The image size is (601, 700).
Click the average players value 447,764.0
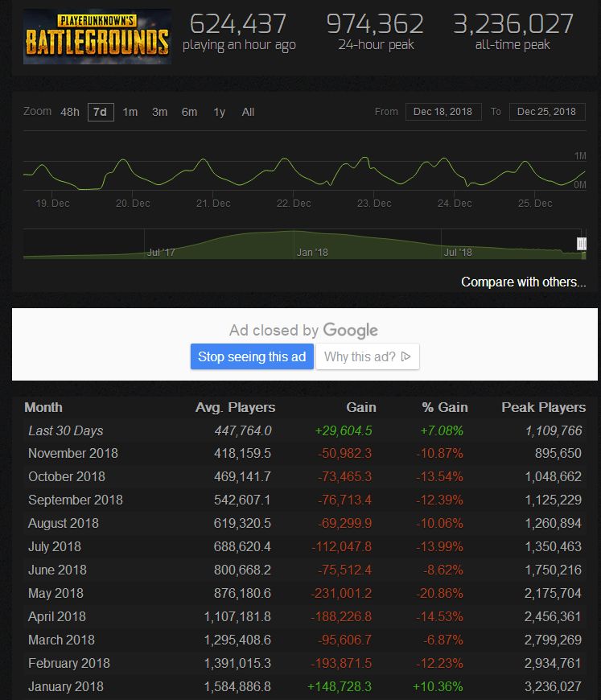(x=242, y=430)
